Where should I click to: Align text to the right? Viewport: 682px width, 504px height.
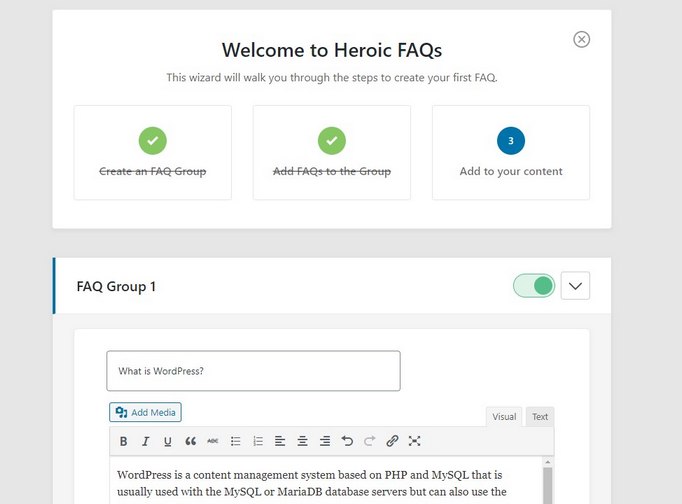tap(325, 441)
